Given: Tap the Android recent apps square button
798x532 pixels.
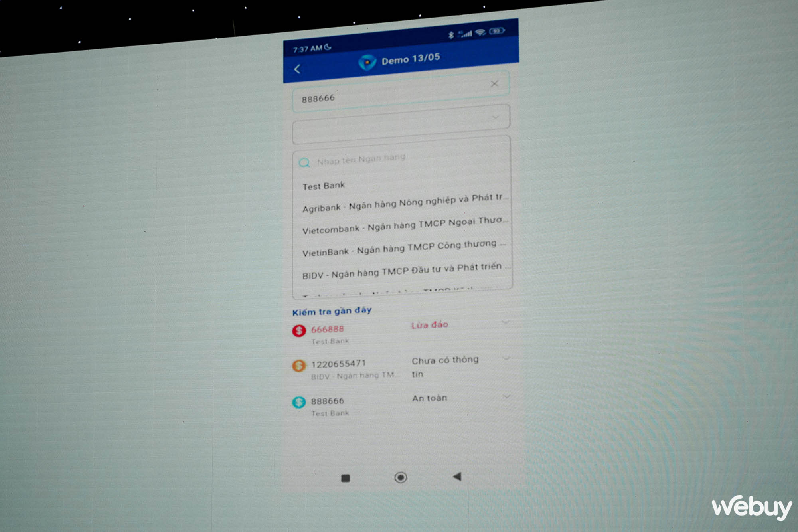Looking at the screenshot, I should [346, 478].
